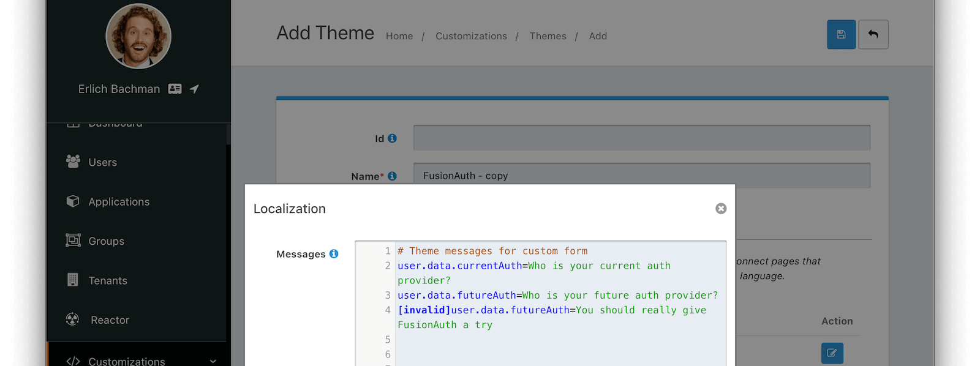
Task: Click the Tenants building icon
Action: [x=73, y=280]
